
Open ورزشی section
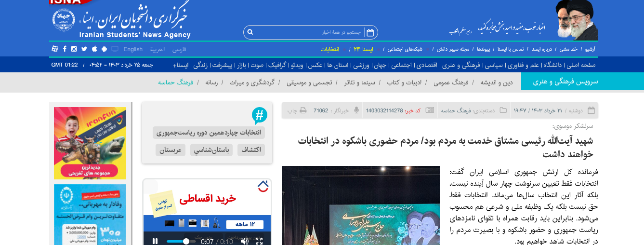tap(361, 65)
